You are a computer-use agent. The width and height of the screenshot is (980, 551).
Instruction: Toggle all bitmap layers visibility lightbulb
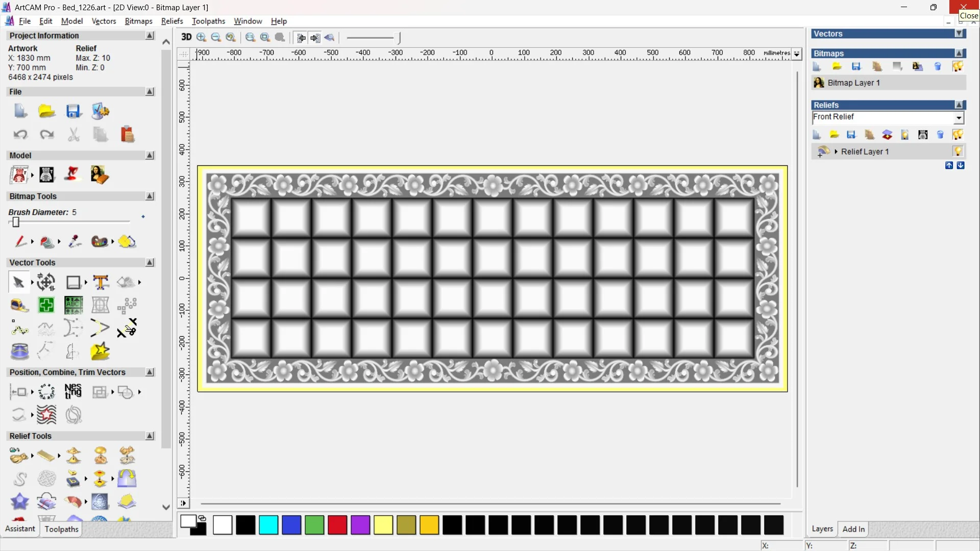click(958, 66)
